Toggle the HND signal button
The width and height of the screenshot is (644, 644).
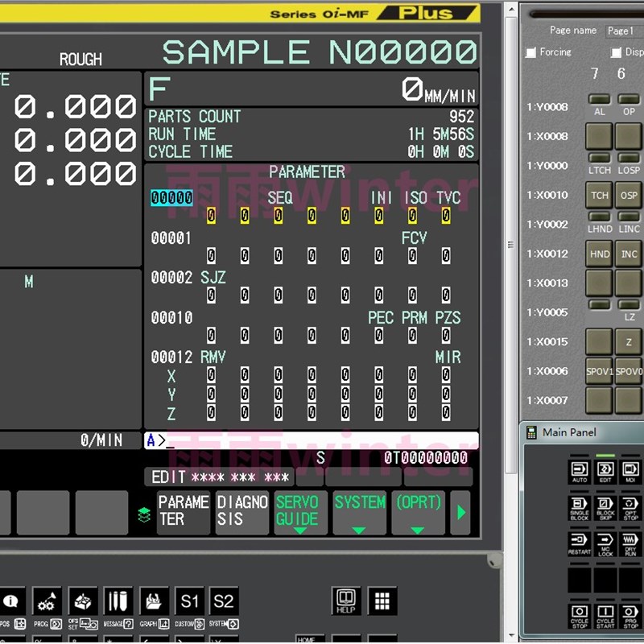point(599,254)
